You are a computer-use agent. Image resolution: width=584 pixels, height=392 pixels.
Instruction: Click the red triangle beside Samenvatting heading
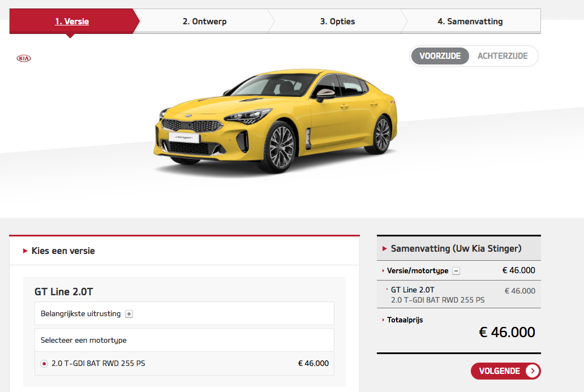click(x=385, y=249)
